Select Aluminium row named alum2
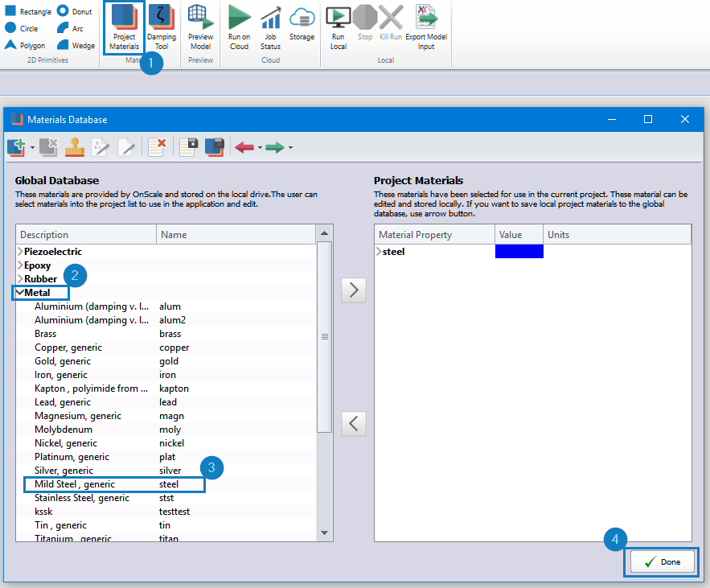 click(x=166, y=320)
